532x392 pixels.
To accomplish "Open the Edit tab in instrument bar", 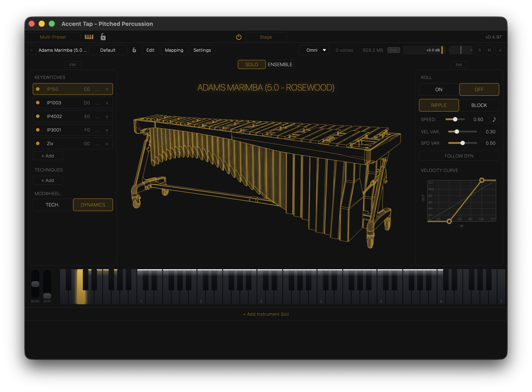I will point(150,50).
